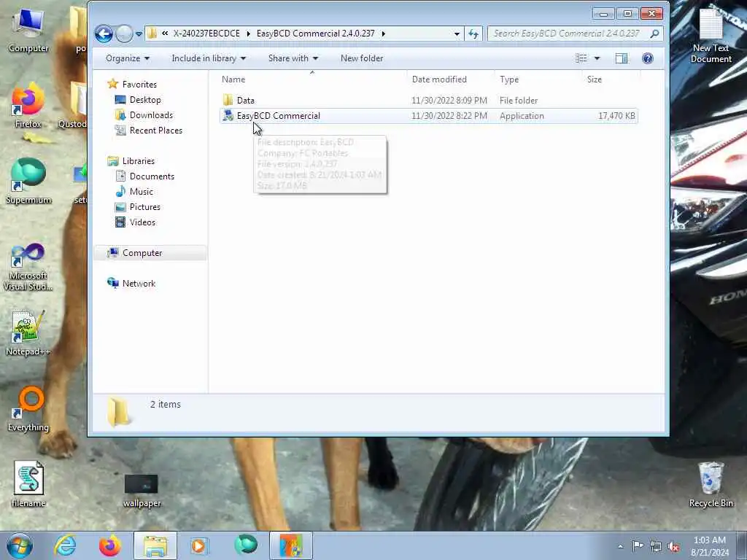Select Microsoft Visual Studio desktop shortcut
The width and height of the screenshot is (747, 560).
(x=28, y=267)
